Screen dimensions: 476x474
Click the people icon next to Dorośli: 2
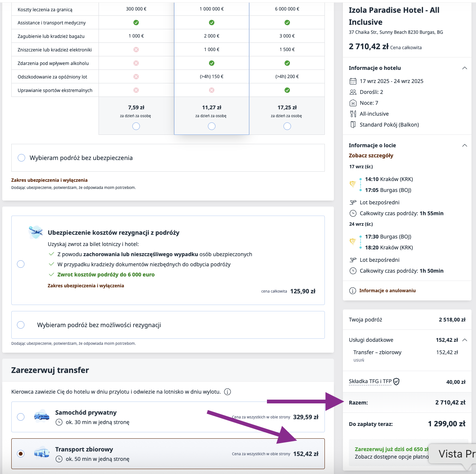point(353,92)
